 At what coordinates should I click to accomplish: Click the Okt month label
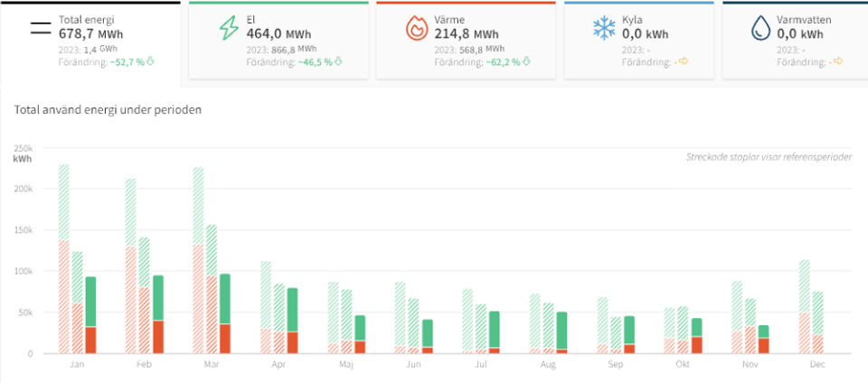(x=684, y=365)
